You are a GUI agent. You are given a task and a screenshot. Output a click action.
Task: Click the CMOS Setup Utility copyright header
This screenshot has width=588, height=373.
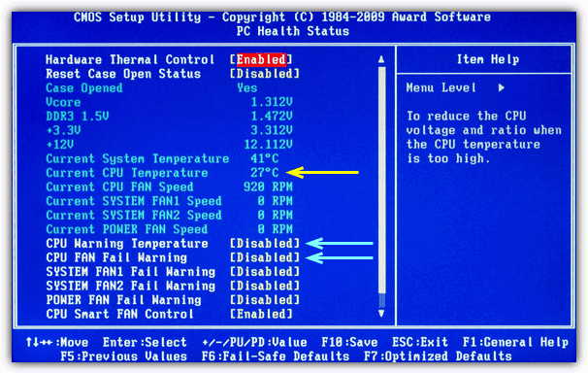[282, 17]
